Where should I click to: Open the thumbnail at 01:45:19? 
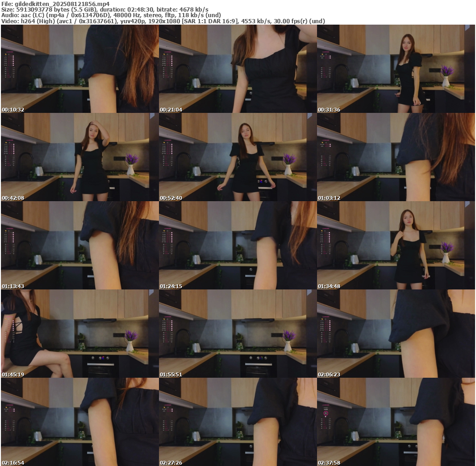[x=79, y=334]
